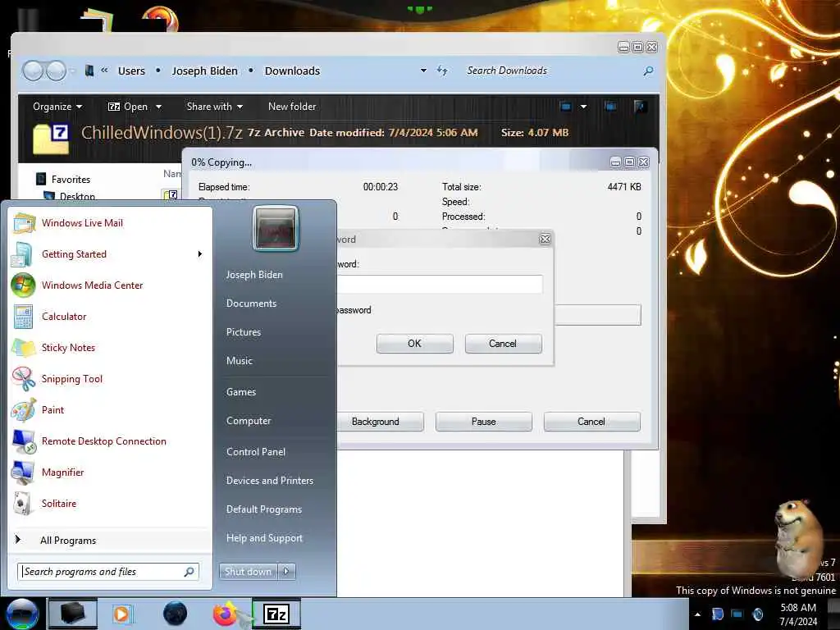This screenshot has height=630, width=840.
Task: Open the view options dropdown arrow
Action: (x=583, y=107)
